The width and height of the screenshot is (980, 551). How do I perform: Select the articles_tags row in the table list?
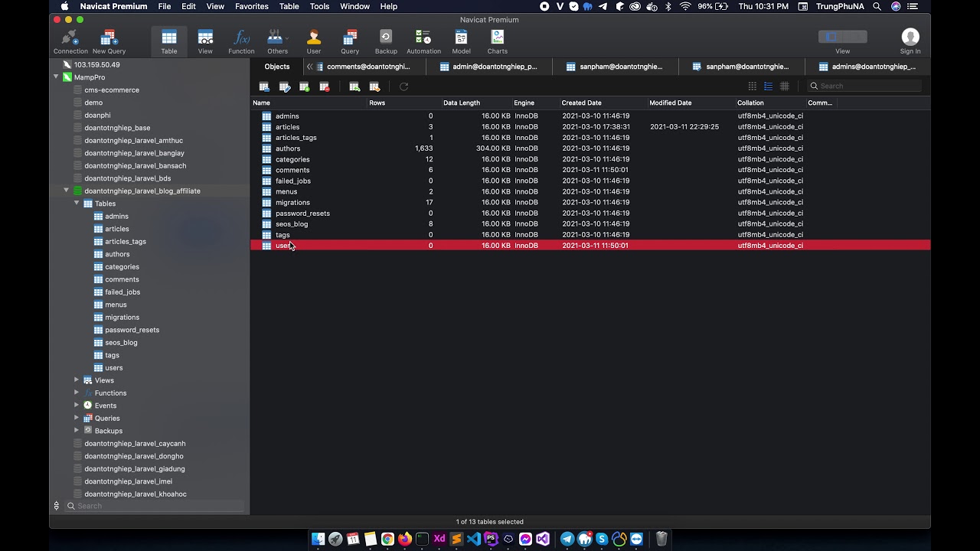point(590,138)
